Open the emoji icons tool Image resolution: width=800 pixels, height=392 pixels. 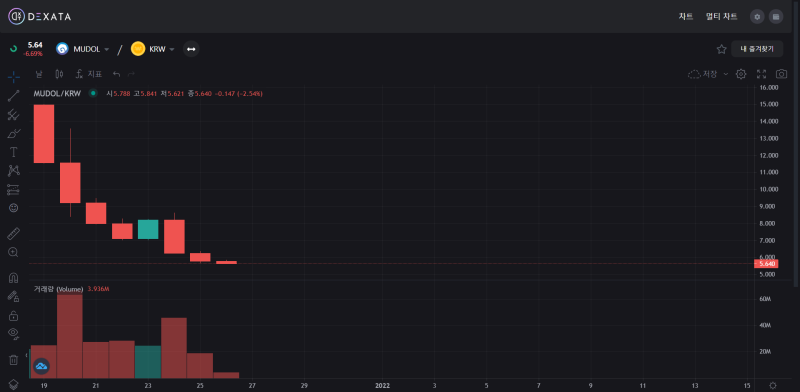pos(14,208)
